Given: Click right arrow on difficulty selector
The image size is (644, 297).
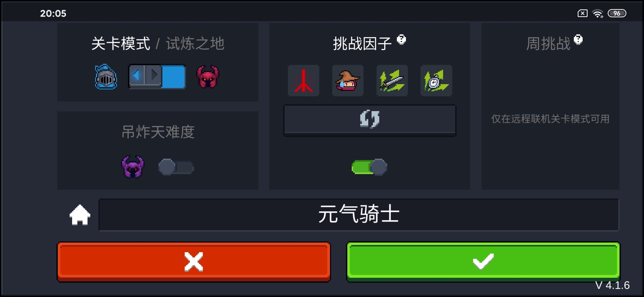Looking at the screenshot, I should coord(154,75).
